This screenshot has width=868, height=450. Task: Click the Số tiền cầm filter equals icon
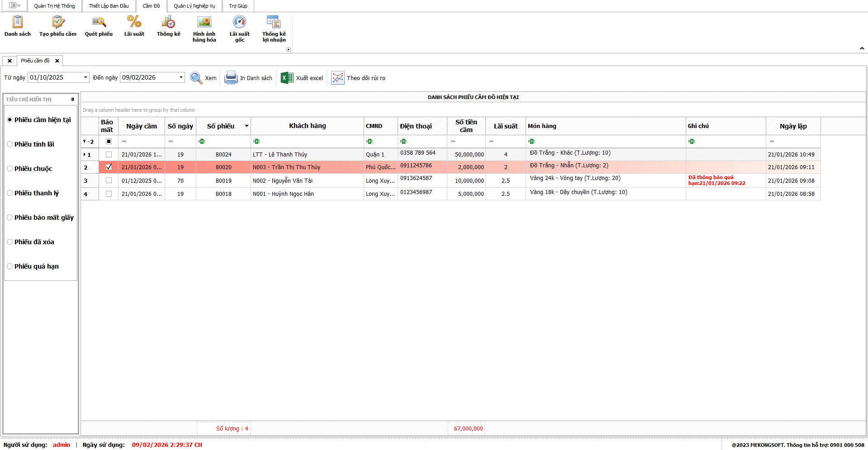point(453,142)
